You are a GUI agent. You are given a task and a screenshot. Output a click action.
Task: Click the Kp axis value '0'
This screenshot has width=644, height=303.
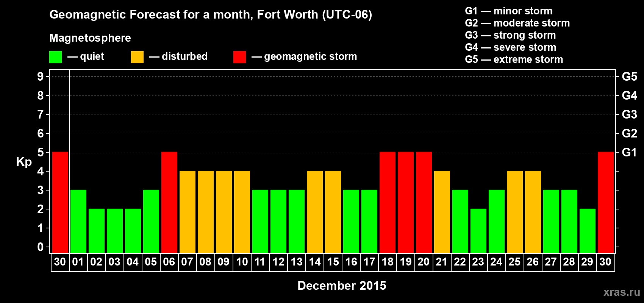[41, 247]
